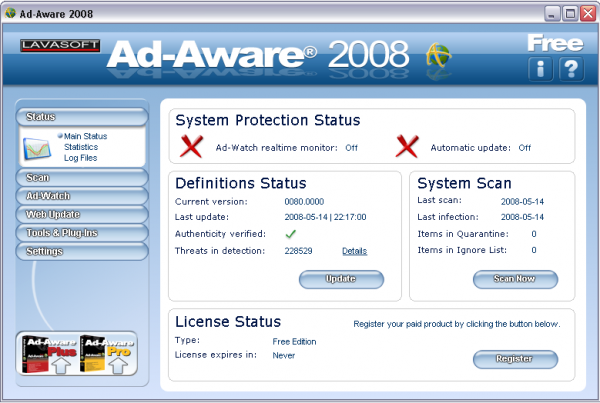Open the info (i) icon

click(x=540, y=69)
